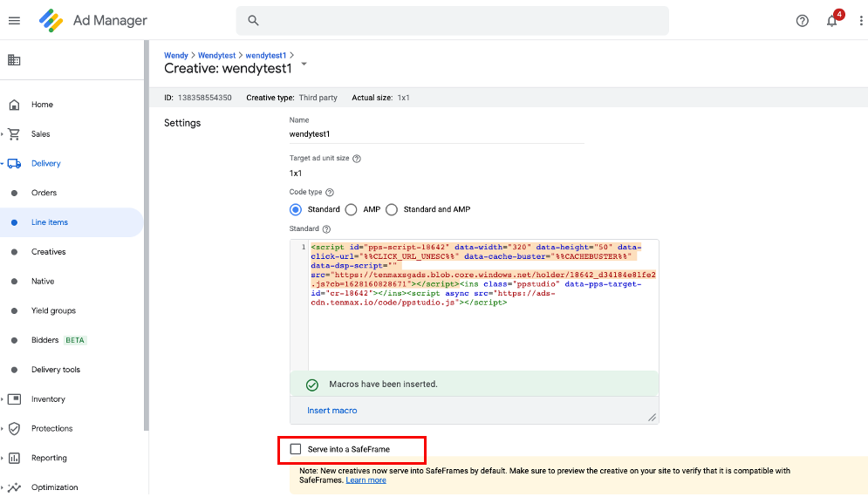
Task: Click the Optimization trend icon
Action: pyautogui.click(x=14, y=487)
